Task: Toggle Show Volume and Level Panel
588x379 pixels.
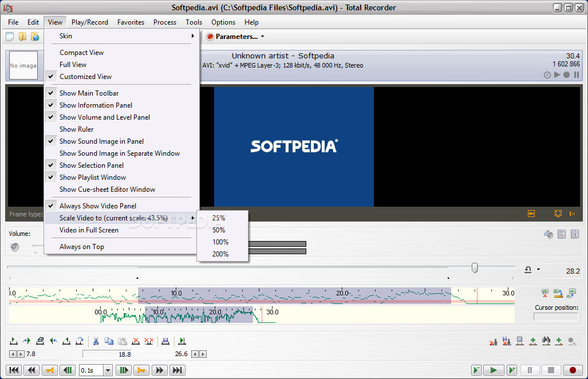Action: point(122,117)
